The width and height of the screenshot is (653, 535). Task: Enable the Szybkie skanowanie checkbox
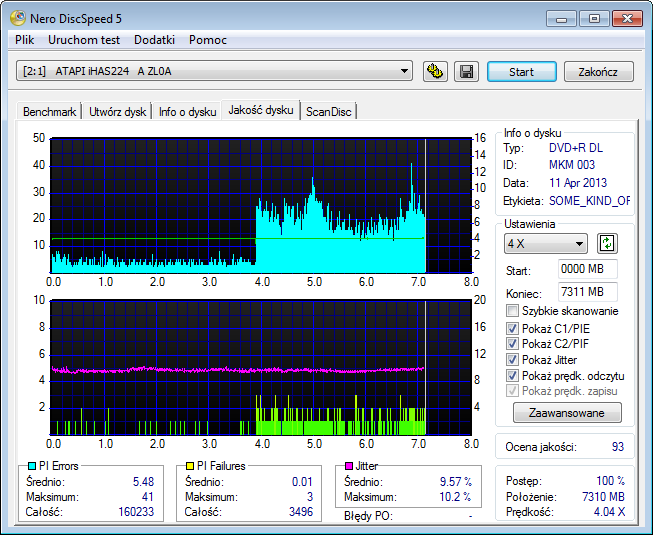coord(512,311)
